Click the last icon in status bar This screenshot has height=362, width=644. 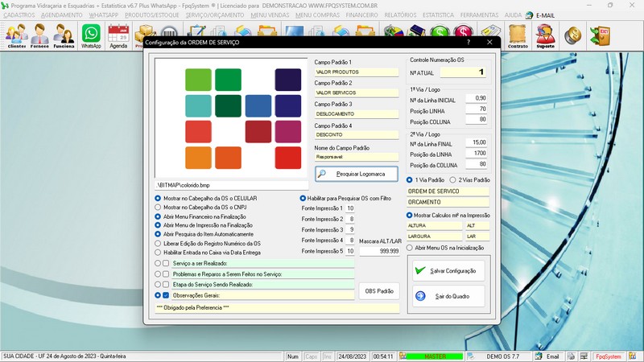pyautogui.click(x=632, y=356)
